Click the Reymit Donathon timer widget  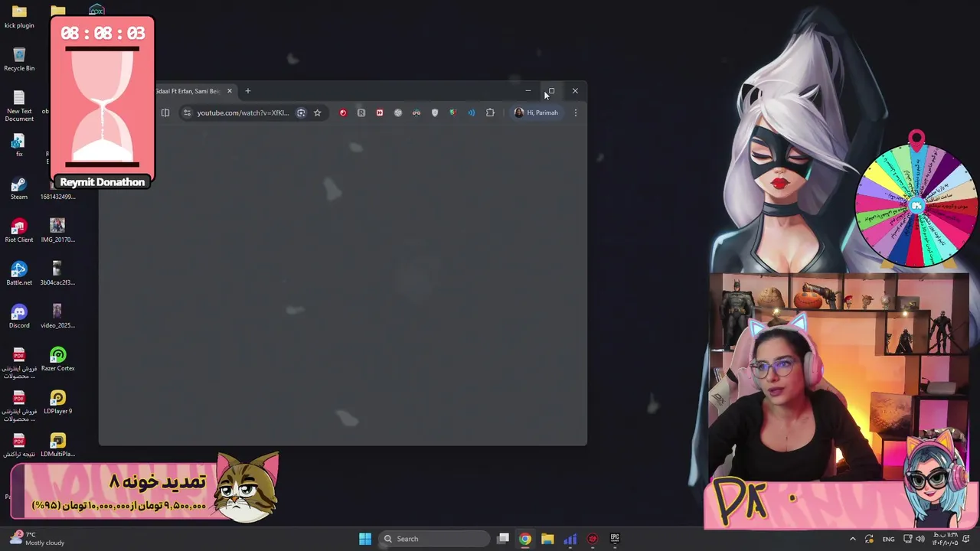(103, 103)
